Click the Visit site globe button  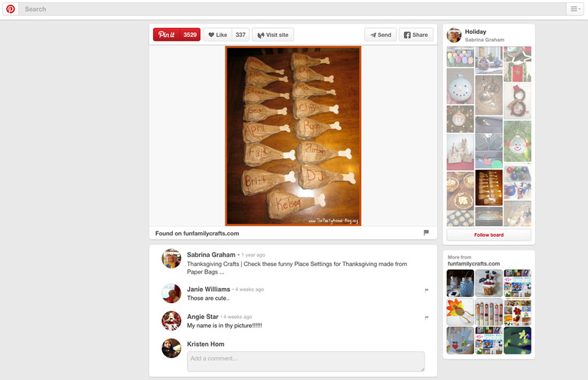[273, 35]
